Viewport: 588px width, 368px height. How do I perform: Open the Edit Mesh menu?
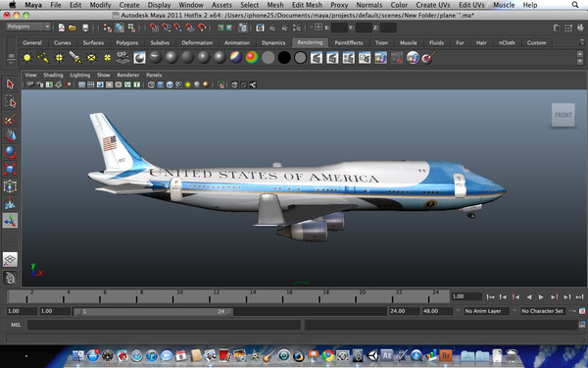(x=307, y=5)
